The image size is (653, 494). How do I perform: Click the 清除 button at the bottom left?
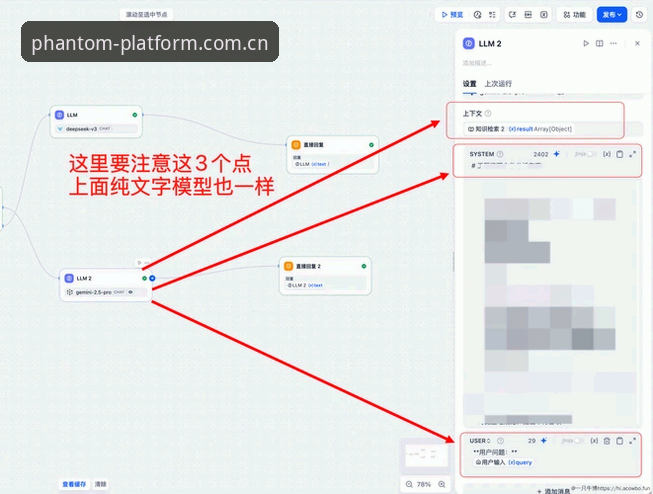click(x=100, y=484)
